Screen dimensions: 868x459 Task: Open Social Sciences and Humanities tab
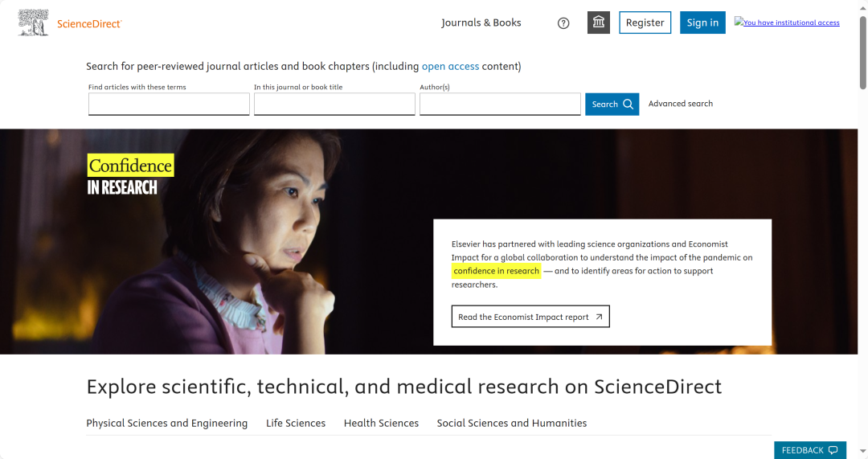(x=511, y=423)
